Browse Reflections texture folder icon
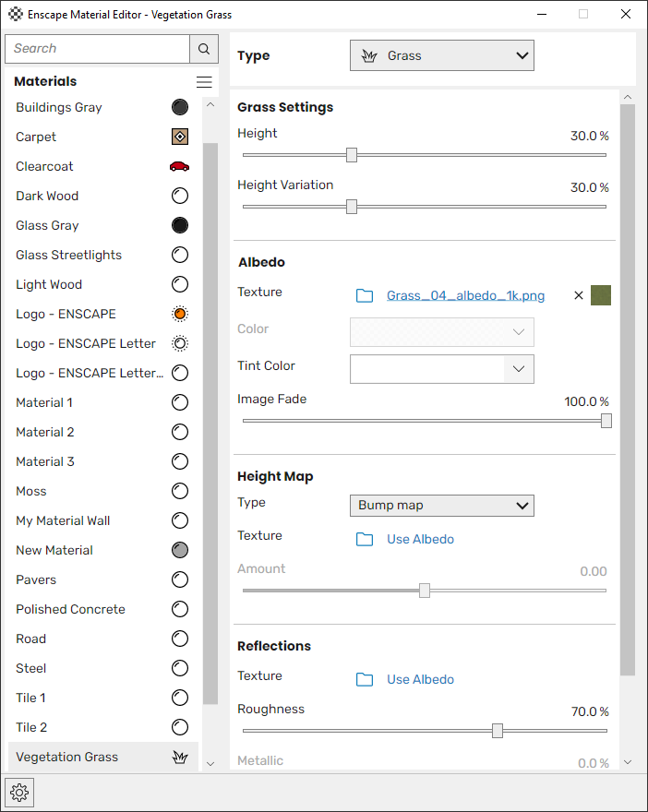Viewport: 648px width, 812px height. click(x=365, y=679)
